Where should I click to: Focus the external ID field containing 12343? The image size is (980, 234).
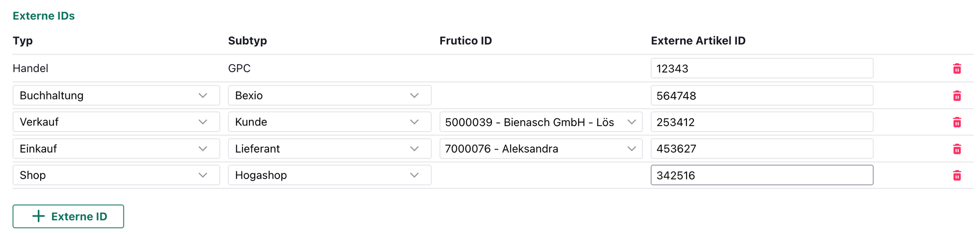point(761,69)
